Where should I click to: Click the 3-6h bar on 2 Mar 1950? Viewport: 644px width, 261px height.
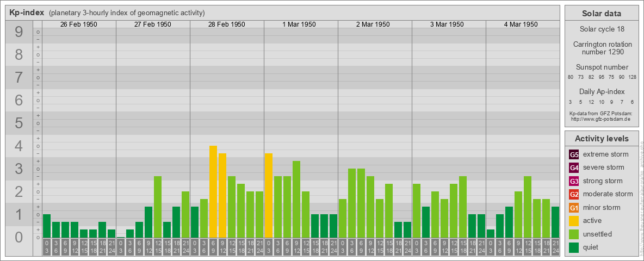point(352,203)
